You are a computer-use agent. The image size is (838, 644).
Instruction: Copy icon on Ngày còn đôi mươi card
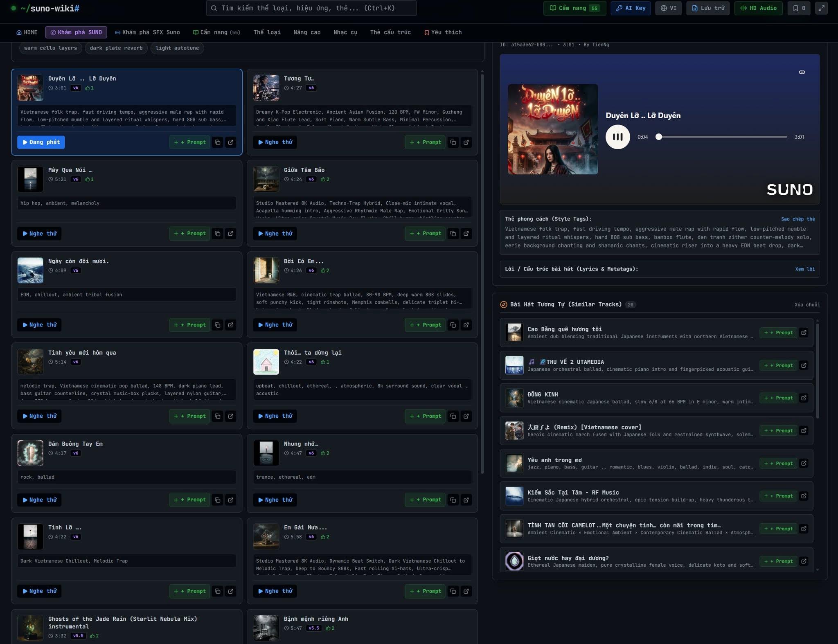(218, 325)
